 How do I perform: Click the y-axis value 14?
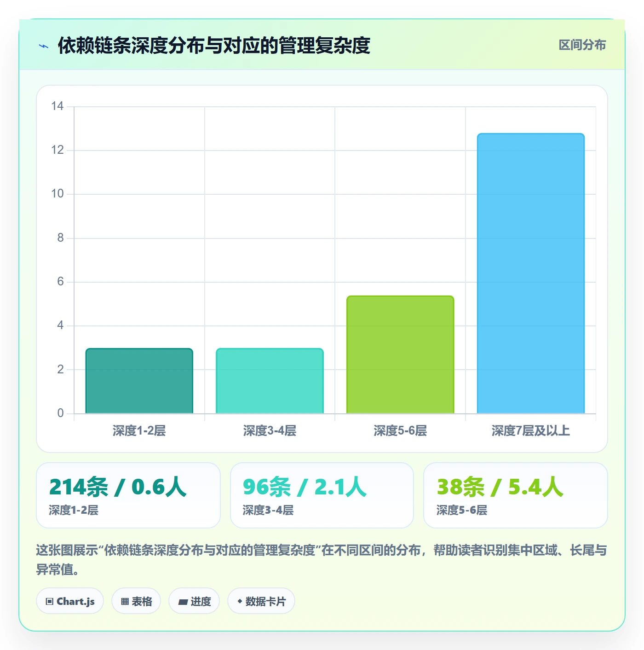point(57,106)
